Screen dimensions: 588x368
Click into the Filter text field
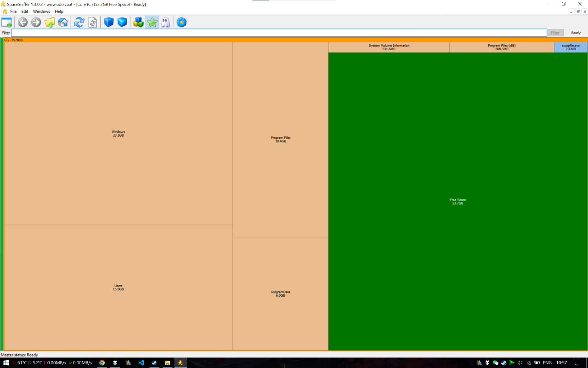[x=279, y=33]
